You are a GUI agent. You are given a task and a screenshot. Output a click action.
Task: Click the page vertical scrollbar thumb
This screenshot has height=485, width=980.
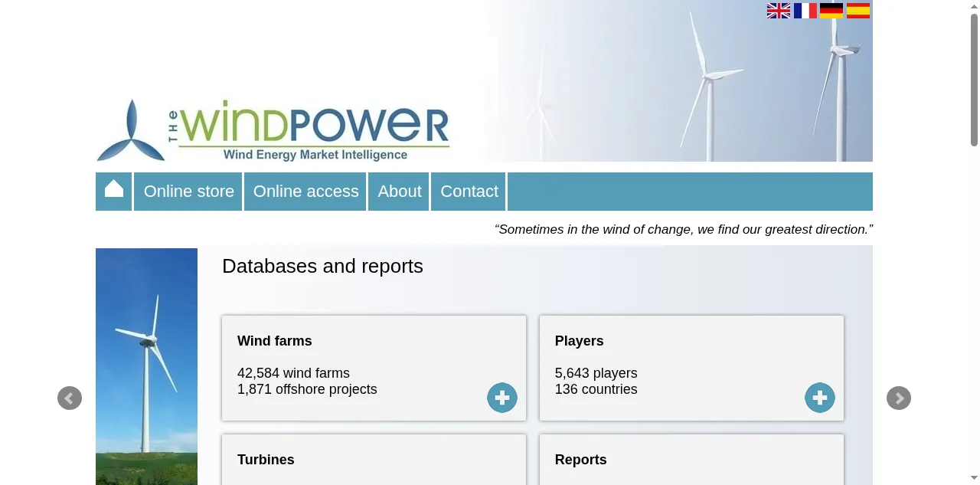click(974, 80)
